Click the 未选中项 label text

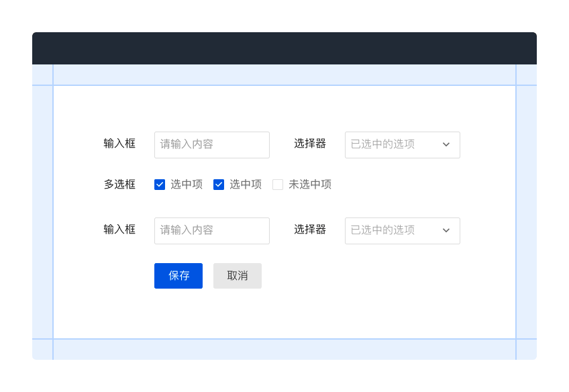[x=310, y=185]
